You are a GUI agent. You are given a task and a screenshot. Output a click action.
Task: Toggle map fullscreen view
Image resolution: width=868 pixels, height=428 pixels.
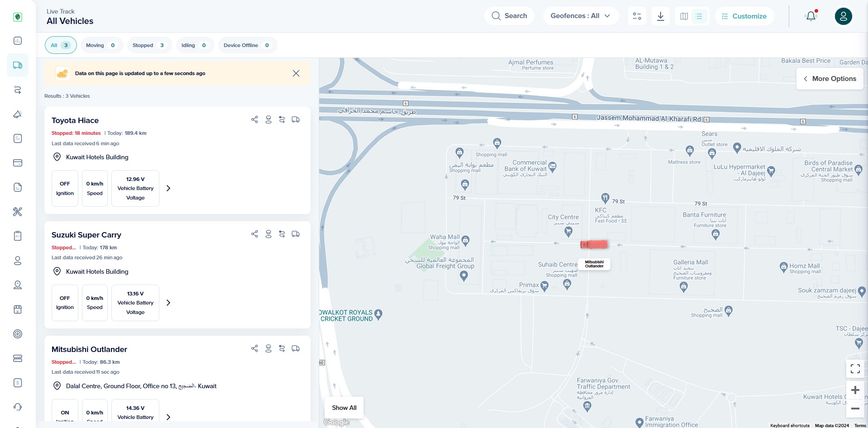click(x=855, y=369)
